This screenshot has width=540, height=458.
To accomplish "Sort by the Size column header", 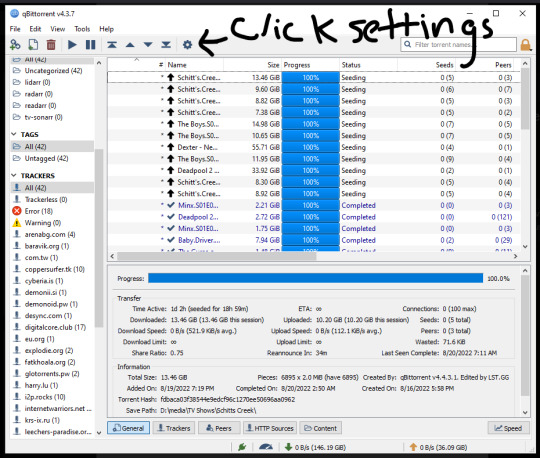I will 252,65.
